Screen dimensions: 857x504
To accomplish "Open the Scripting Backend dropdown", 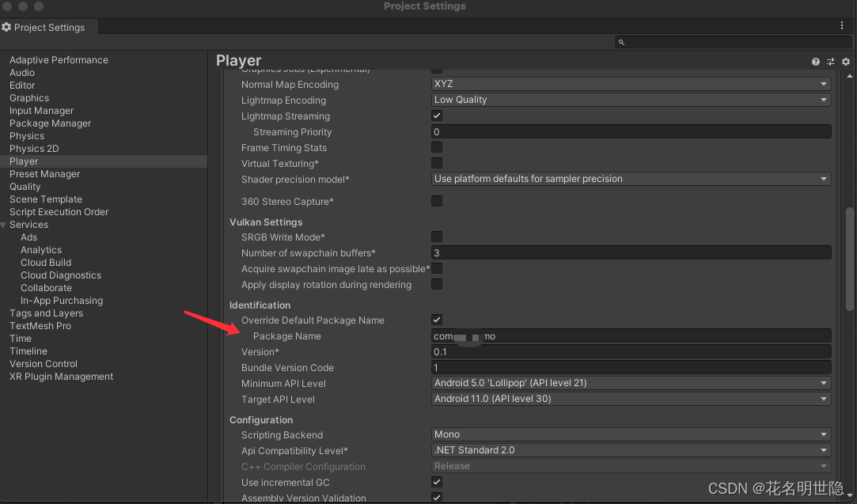I will [631, 434].
